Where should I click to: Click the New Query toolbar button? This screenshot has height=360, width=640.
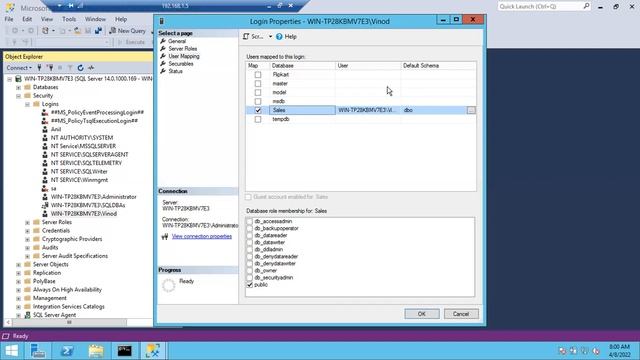[x=127, y=31]
